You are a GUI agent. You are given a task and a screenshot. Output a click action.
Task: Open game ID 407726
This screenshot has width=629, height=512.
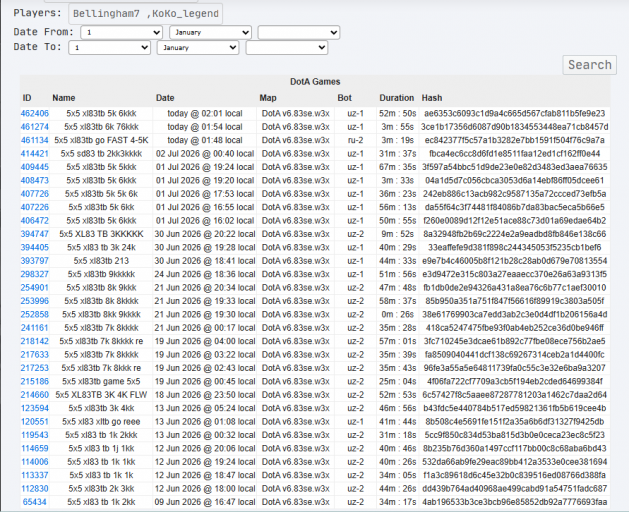tap(34, 194)
